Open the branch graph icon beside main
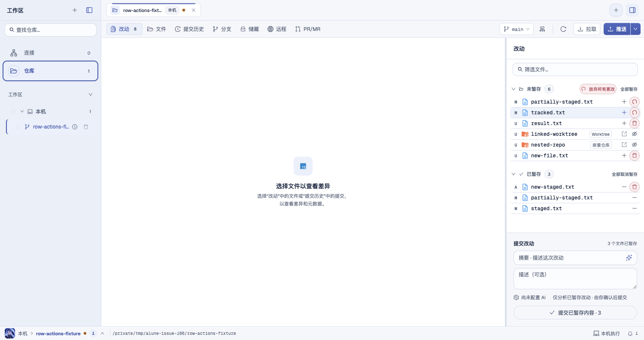644x340 pixels. pyautogui.click(x=542, y=29)
